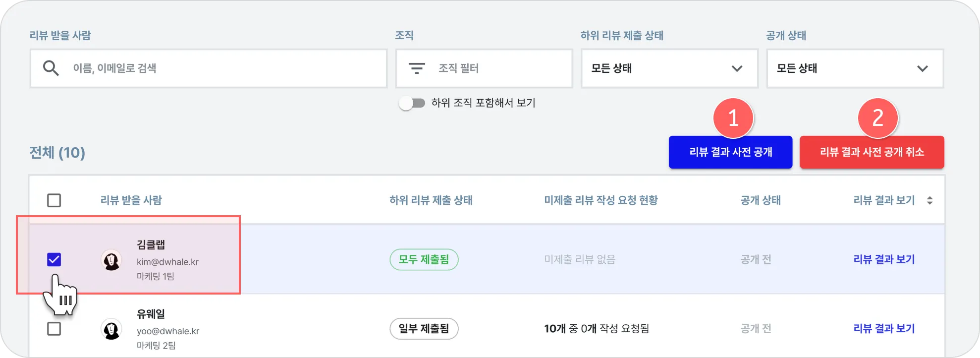Open 김클랩's 리뷰 결과 보기 link
Screen dimensions: 980x358
[x=884, y=259]
